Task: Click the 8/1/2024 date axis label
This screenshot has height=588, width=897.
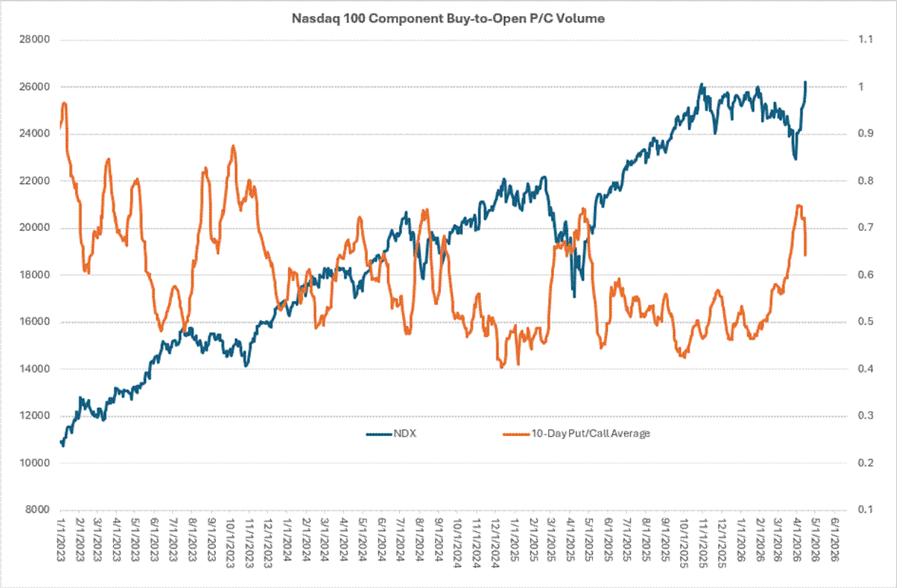Action: tap(418, 539)
